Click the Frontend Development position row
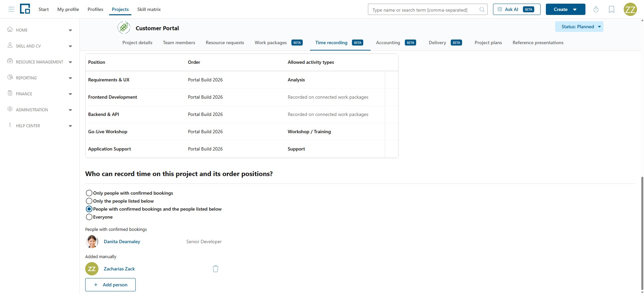The width and height of the screenshot is (644, 294). click(241, 97)
